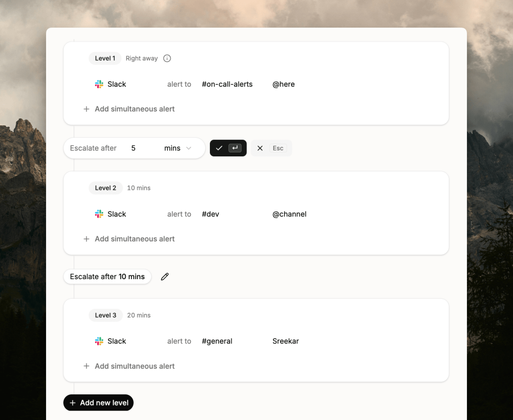
Task: Click the info icon beside Right away
Action: [x=167, y=58]
